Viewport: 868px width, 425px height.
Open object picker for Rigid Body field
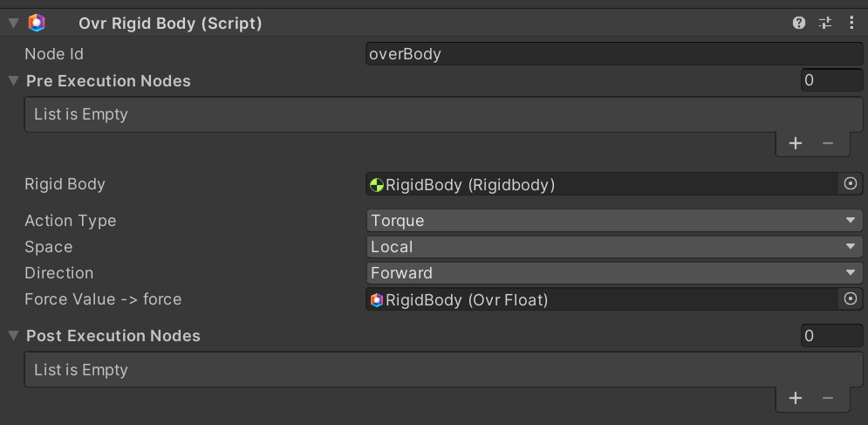coord(851,184)
